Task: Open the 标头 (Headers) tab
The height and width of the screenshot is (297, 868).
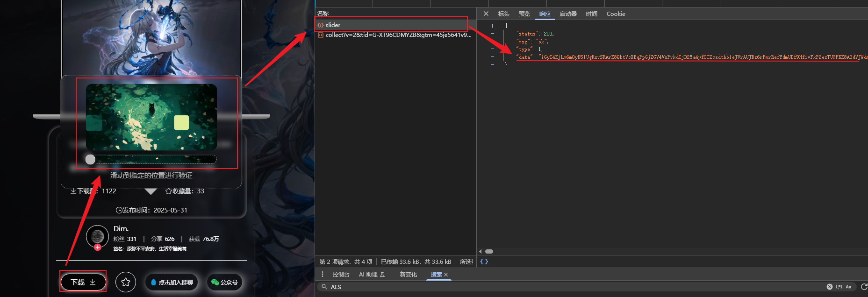Action: [x=504, y=14]
